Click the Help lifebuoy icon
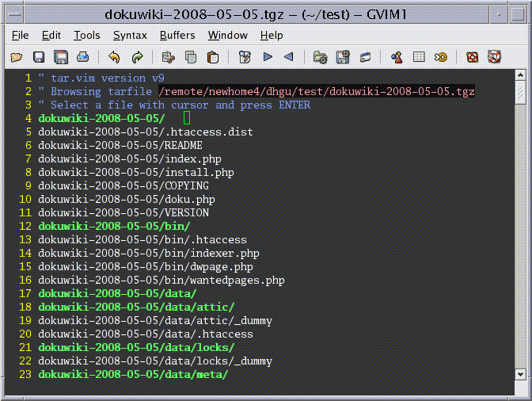Viewport: 532px width, 401px height. pos(473,57)
